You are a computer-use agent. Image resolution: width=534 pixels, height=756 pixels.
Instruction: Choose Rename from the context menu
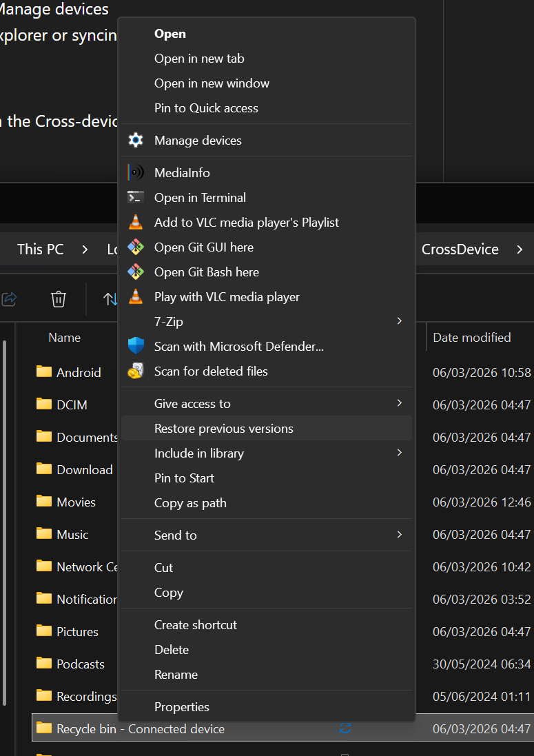pyautogui.click(x=267, y=675)
